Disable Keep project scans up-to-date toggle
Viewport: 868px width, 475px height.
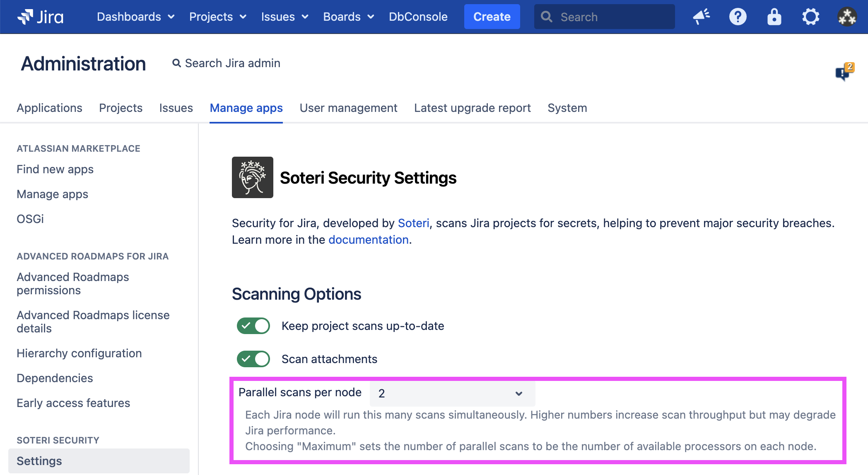click(253, 326)
